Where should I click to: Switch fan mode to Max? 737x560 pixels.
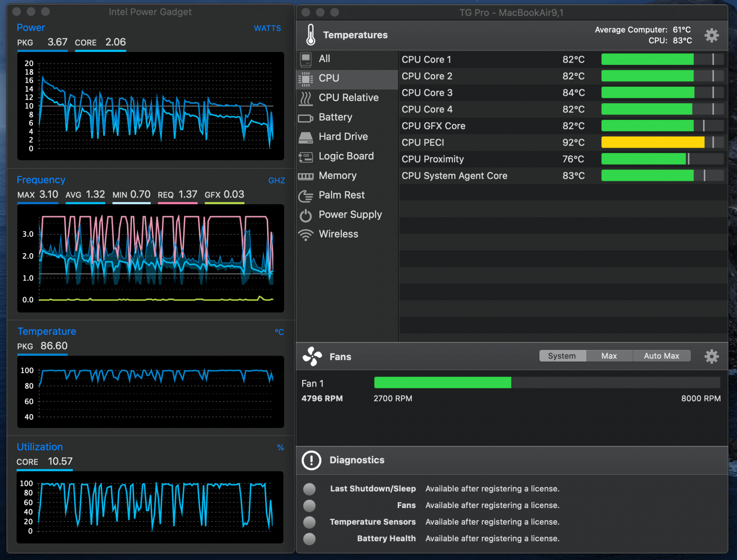click(609, 356)
